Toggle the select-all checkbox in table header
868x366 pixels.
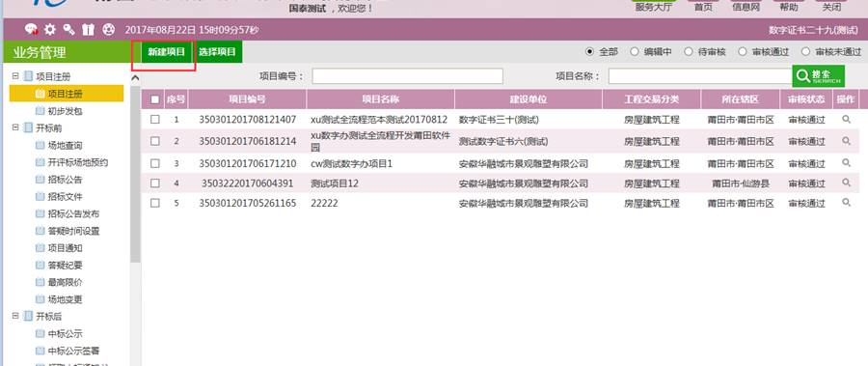(155, 99)
